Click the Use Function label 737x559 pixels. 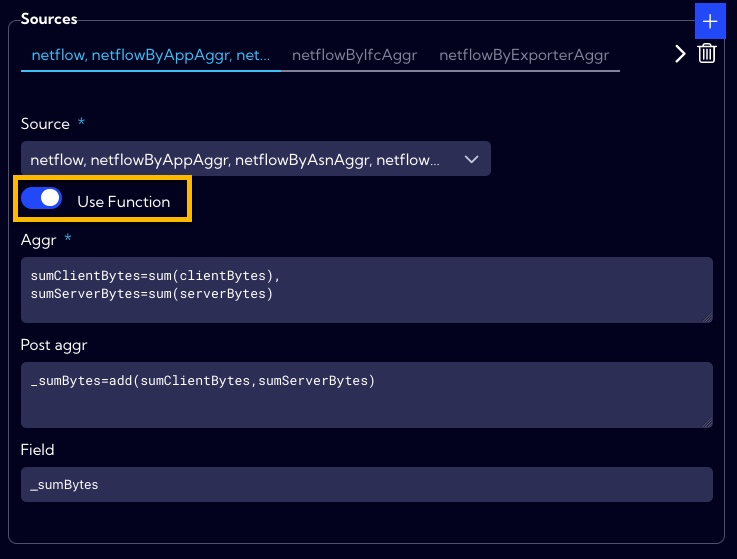(x=124, y=202)
